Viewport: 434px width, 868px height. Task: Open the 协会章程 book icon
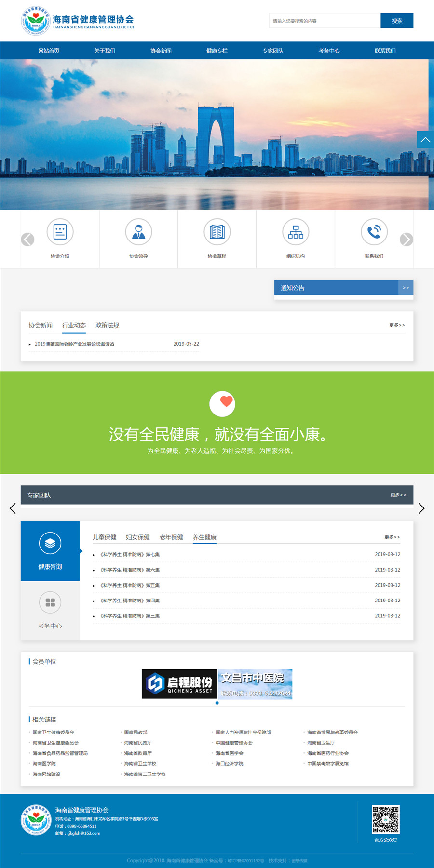(x=217, y=232)
